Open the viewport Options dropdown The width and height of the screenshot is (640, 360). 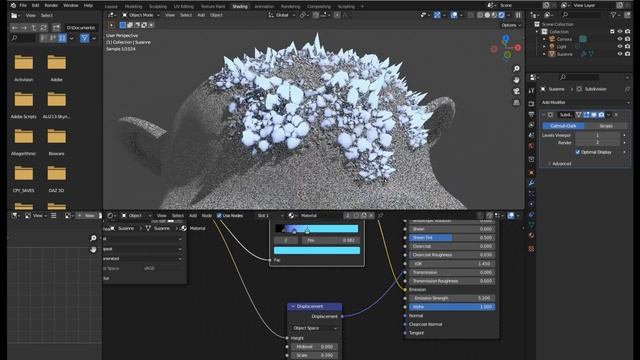click(511, 25)
